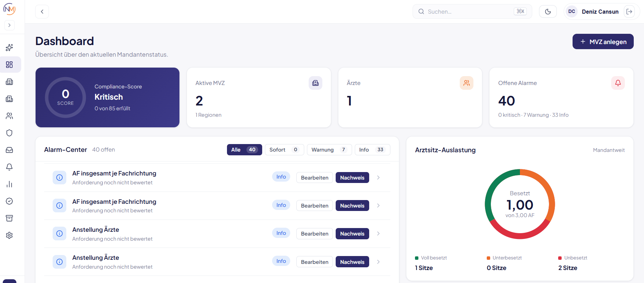Click the orange Unterbesetzt legend swatch
644x283 pixels.
[488, 258]
